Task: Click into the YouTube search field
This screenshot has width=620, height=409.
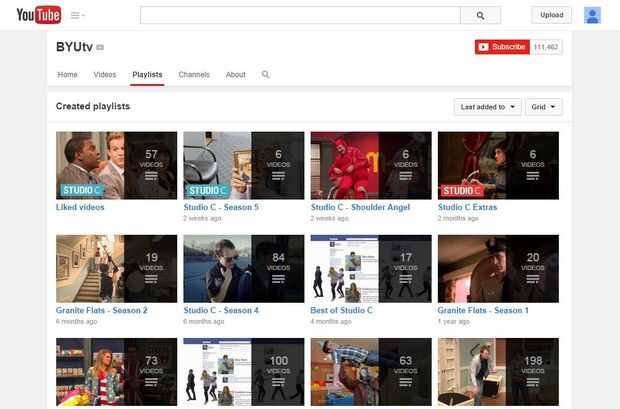Action: click(301, 15)
